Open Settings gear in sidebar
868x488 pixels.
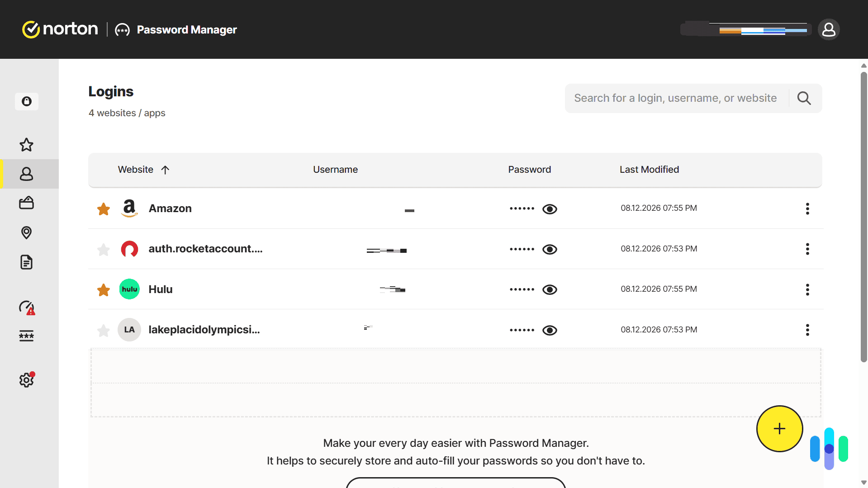(x=27, y=379)
